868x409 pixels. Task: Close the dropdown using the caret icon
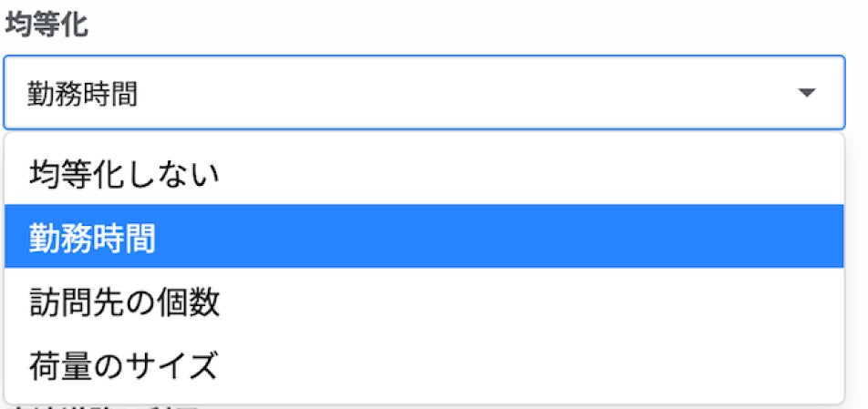[806, 93]
